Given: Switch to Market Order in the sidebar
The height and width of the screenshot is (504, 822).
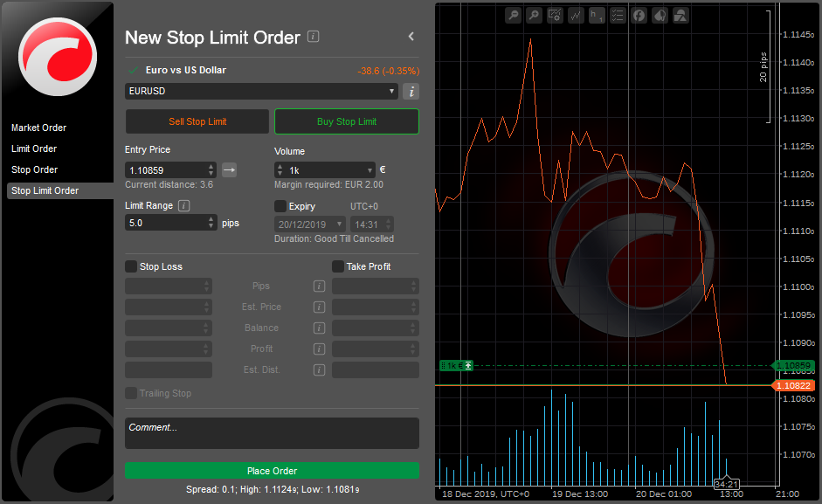Looking at the screenshot, I should (39, 128).
